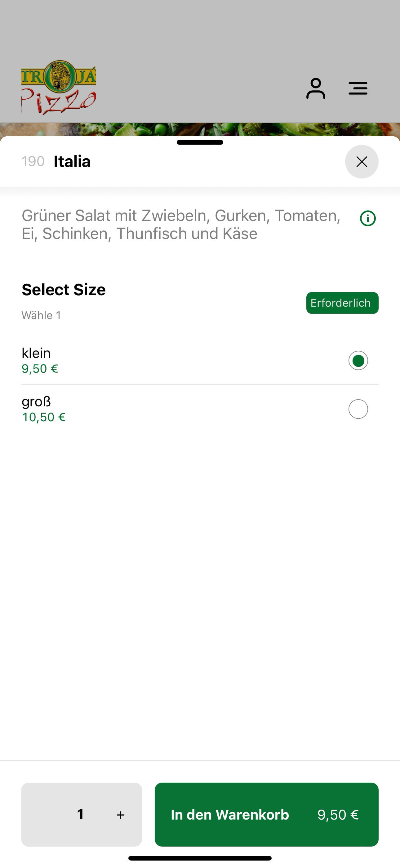400x868 pixels.
Task: Close the Italia item sheet
Action: (x=362, y=162)
